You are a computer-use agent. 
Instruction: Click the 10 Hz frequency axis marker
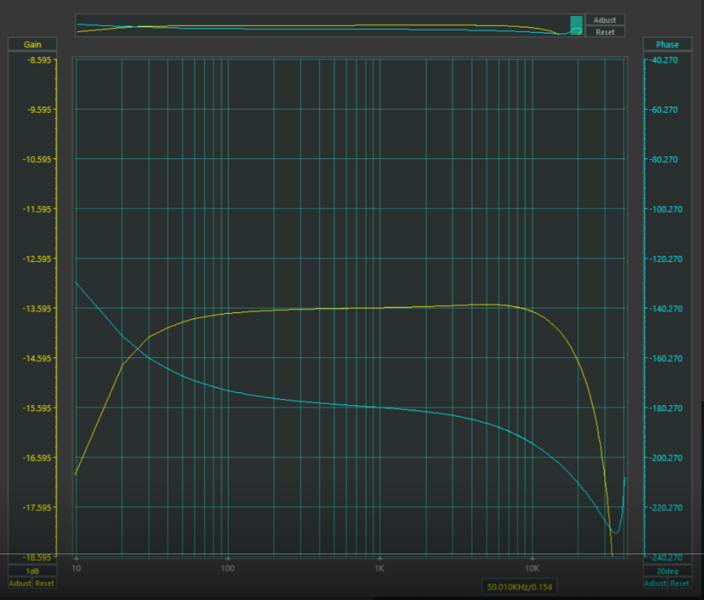coord(76,566)
